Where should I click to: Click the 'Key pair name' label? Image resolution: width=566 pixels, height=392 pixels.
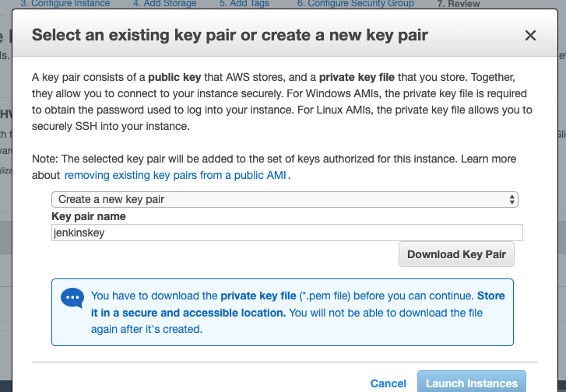89,216
